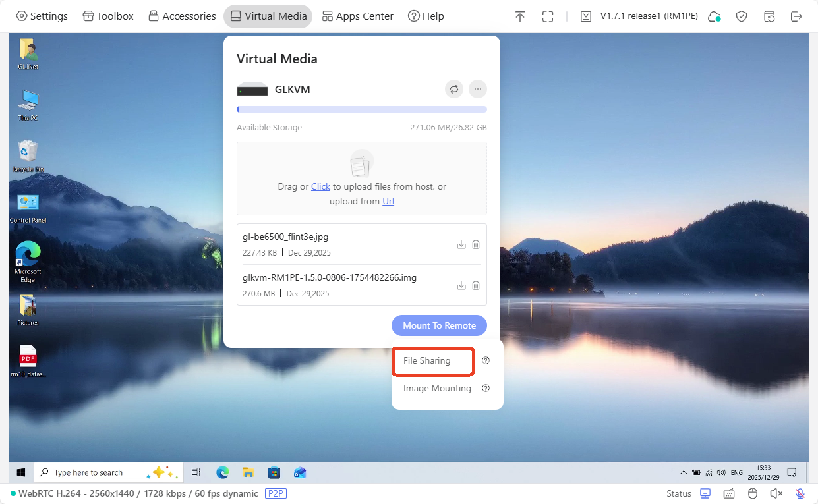Open the virtual keyboard from the status bar
Image resolution: width=818 pixels, height=504 pixels.
point(728,493)
